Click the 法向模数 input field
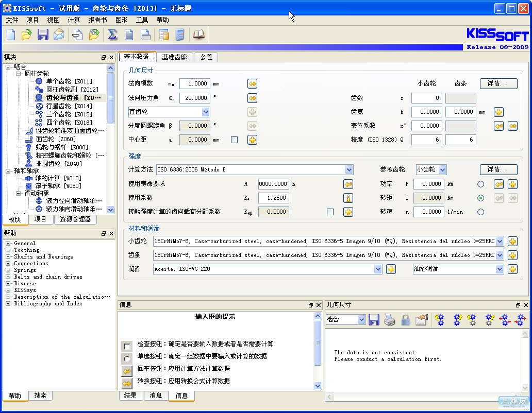 tap(194, 84)
